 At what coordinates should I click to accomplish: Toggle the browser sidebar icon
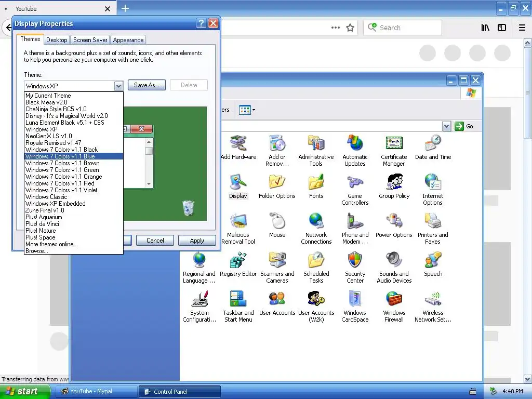tap(502, 28)
